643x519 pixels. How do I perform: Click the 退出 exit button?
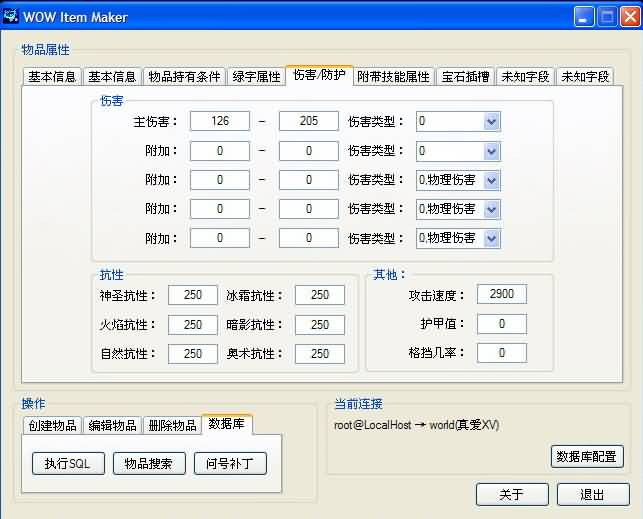pyautogui.click(x=593, y=494)
